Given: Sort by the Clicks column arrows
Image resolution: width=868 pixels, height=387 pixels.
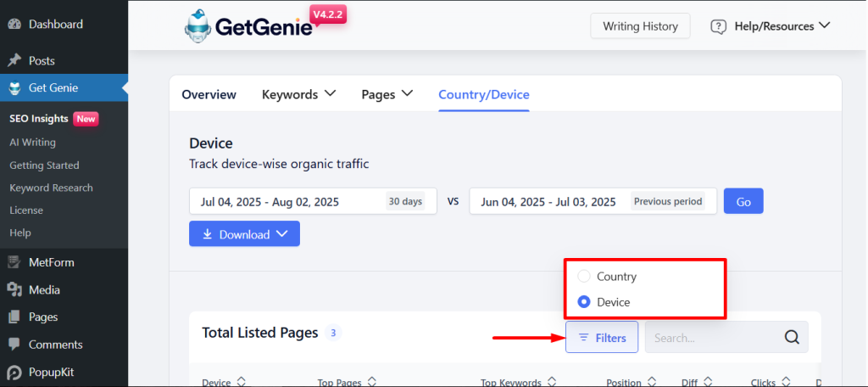Looking at the screenshot, I should [x=786, y=381].
